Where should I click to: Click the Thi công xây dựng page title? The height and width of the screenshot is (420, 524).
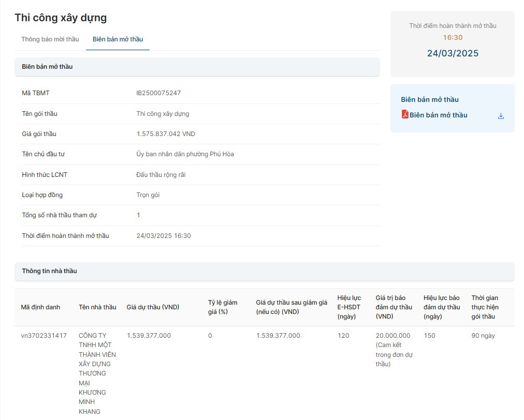(x=61, y=18)
